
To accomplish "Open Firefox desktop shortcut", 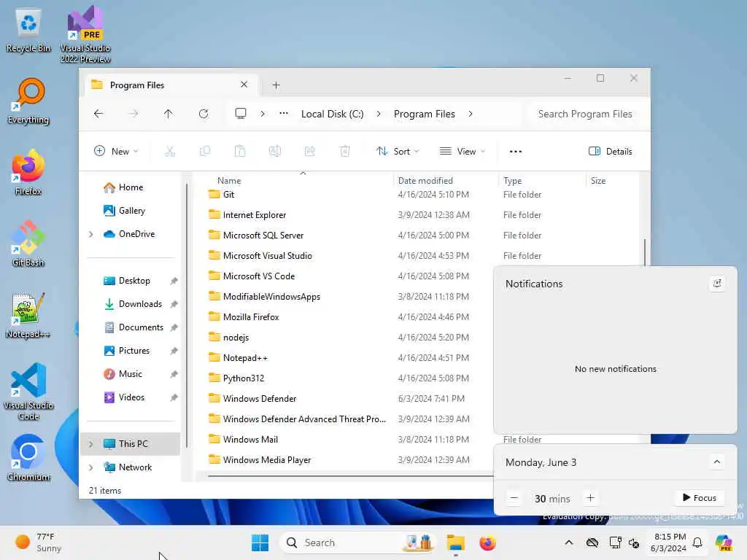I will click(28, 172).
